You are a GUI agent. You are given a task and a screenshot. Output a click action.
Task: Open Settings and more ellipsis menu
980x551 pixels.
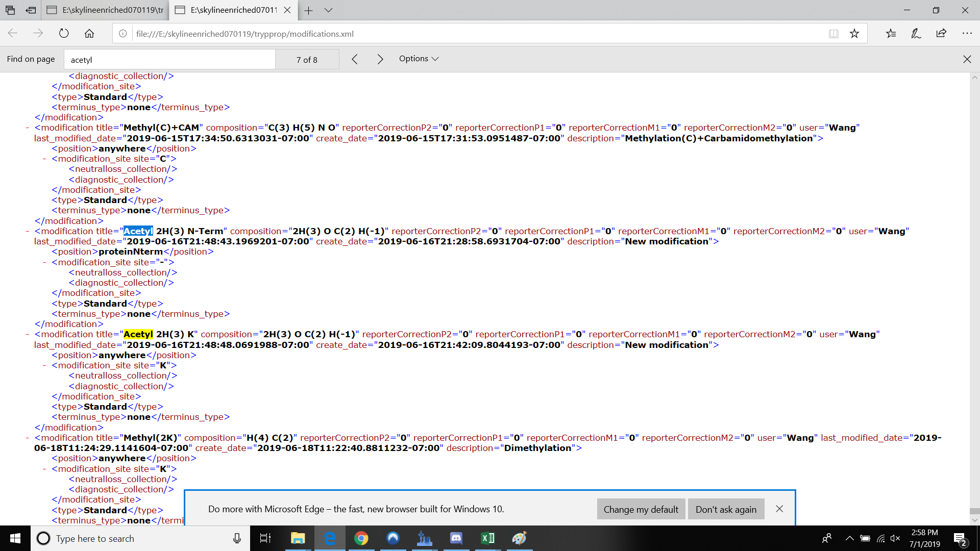[x=967, y=34]
